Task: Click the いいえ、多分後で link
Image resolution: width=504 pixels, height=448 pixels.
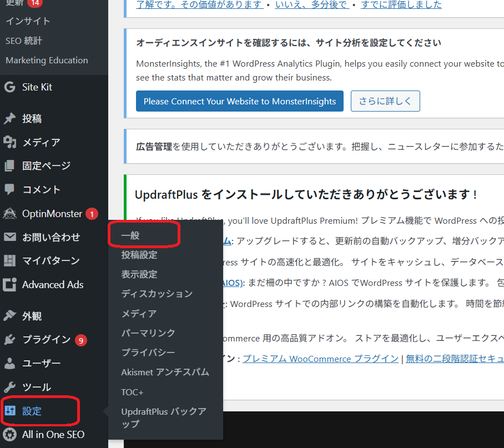Action: [x=312, y=4]
